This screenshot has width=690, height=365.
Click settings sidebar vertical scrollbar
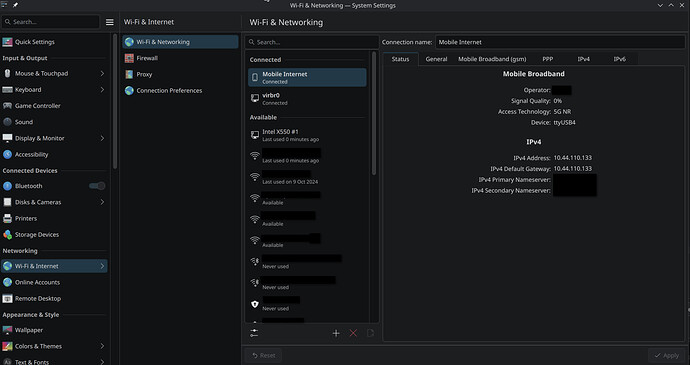coord(115,101)
